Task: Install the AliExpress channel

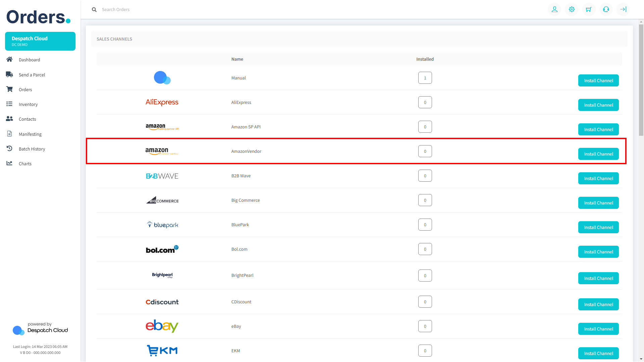Action: 598,105
